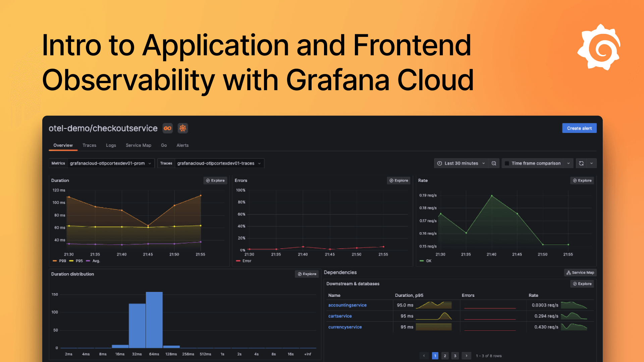Go to pagination page 1
The width and height of the screenshot is (644, 362).
pyautogui.click(x=435, y=356)
